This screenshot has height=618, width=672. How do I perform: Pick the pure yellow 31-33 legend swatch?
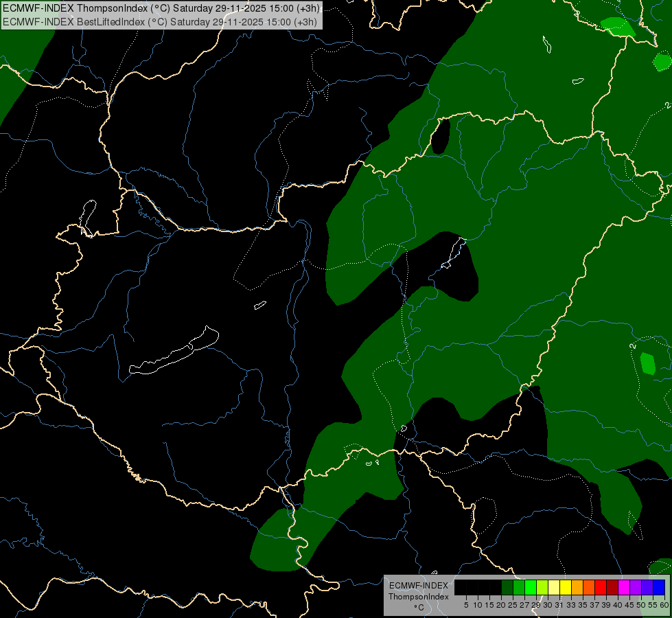pyautogui.click(x=566, y=587)
